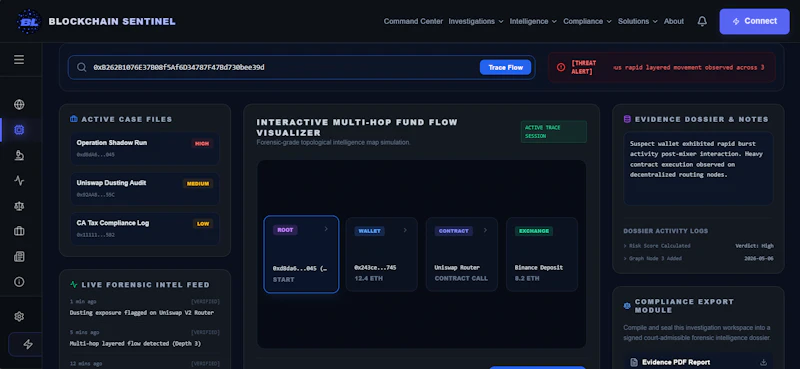Screen dimensions: 800x369
Task: Click the document icon beside Evidence PDF Report
Action: pos(634,362)
